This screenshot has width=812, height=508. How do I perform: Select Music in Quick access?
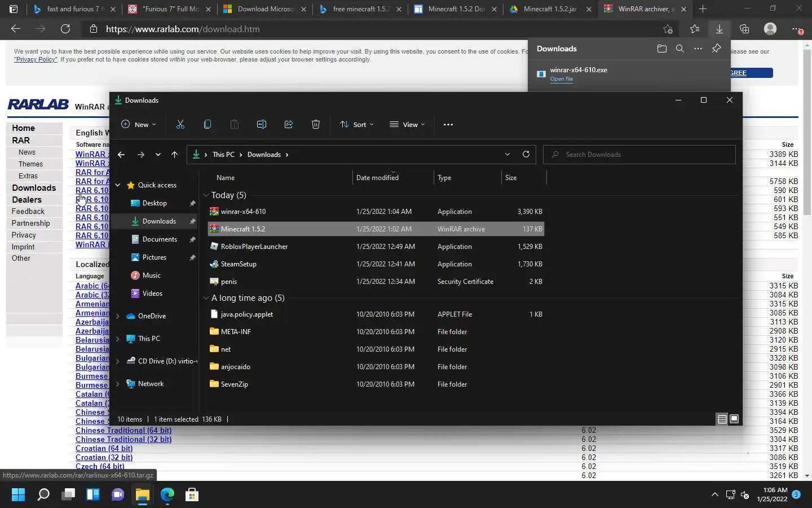point(152,275)
